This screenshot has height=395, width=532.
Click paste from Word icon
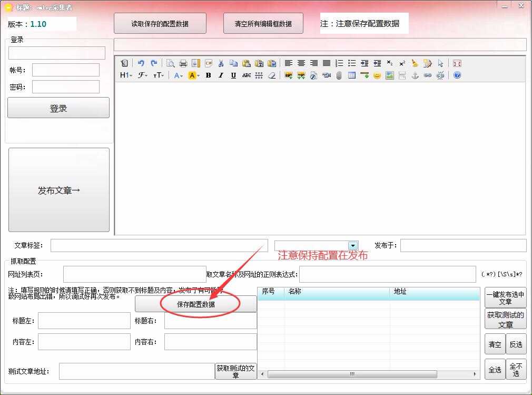[272, 63]
